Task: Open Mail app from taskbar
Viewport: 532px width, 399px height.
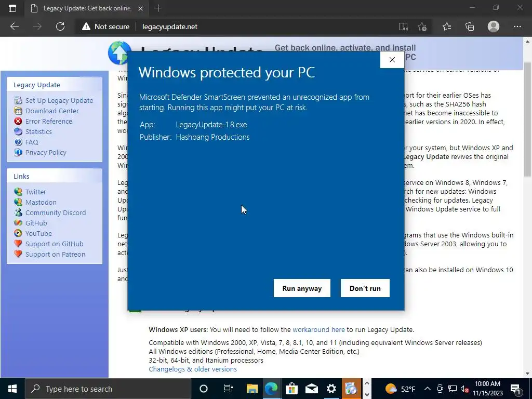Action: tap(312, 389)
